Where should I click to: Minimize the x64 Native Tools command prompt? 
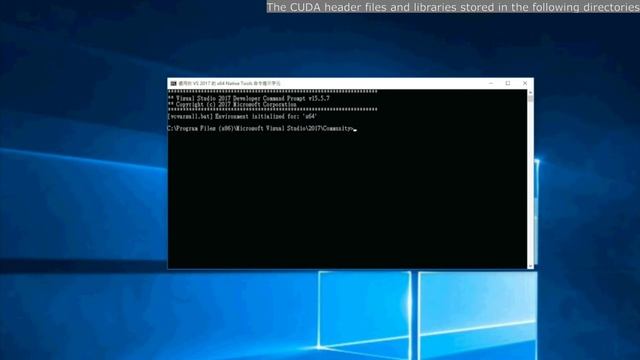(491, 83)
